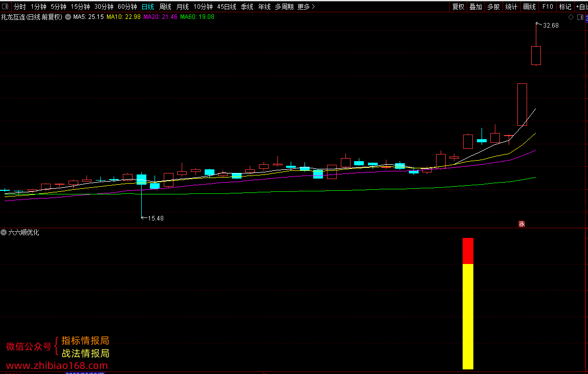Click the 统计 statistics button
588x374 pixels.
point(511,7)
